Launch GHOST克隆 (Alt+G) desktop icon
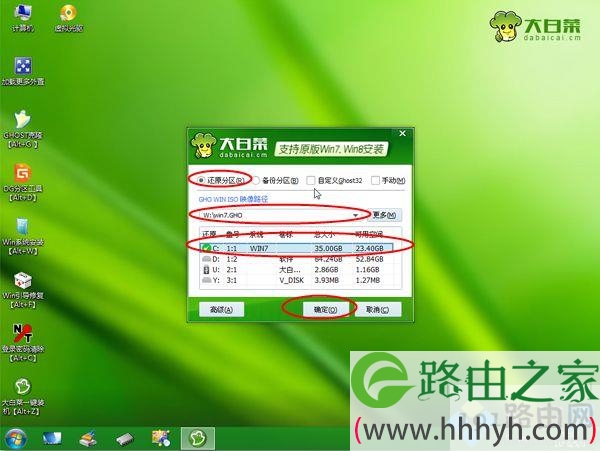The height and width of the screenshot is (451, 600). [x=23, y=129]
